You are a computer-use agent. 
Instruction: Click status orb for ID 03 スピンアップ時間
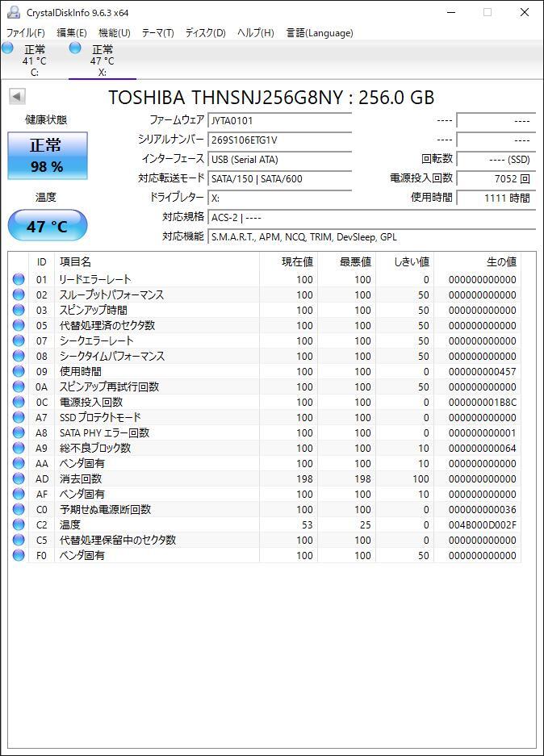19,310
